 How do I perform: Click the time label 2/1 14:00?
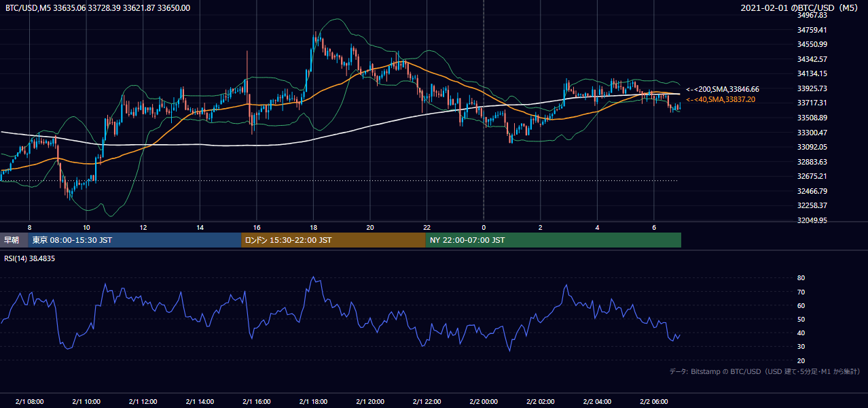tap(200, 401)
